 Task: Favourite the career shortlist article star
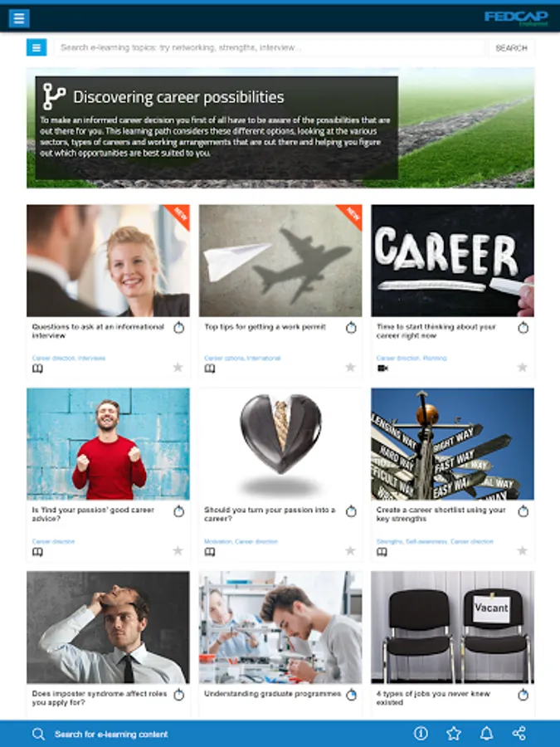pos(523,551)
